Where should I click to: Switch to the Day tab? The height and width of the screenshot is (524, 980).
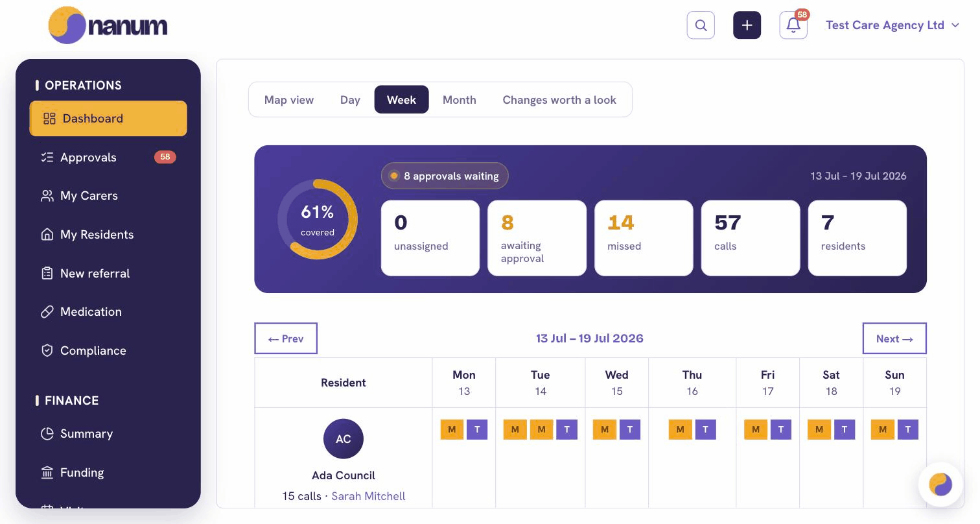350,100
